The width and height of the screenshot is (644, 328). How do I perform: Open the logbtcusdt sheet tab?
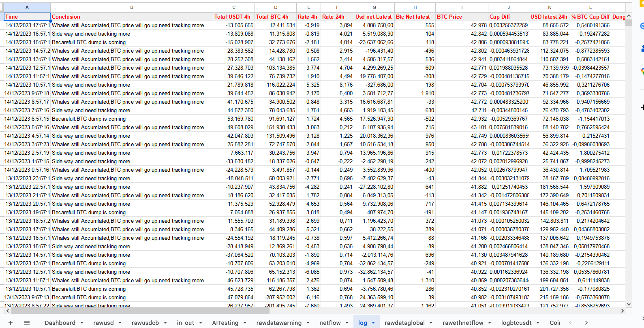[x=516, y=323]
